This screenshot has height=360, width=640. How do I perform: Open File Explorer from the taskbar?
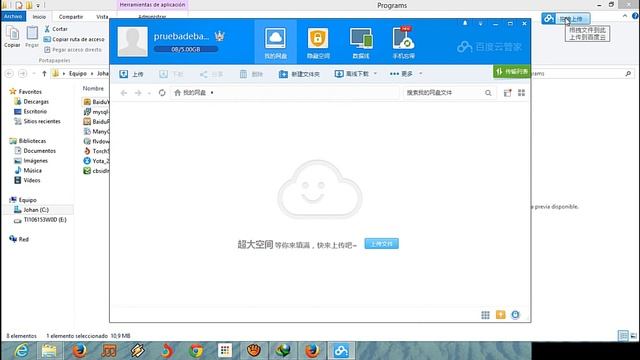click(x=49, y=351)
